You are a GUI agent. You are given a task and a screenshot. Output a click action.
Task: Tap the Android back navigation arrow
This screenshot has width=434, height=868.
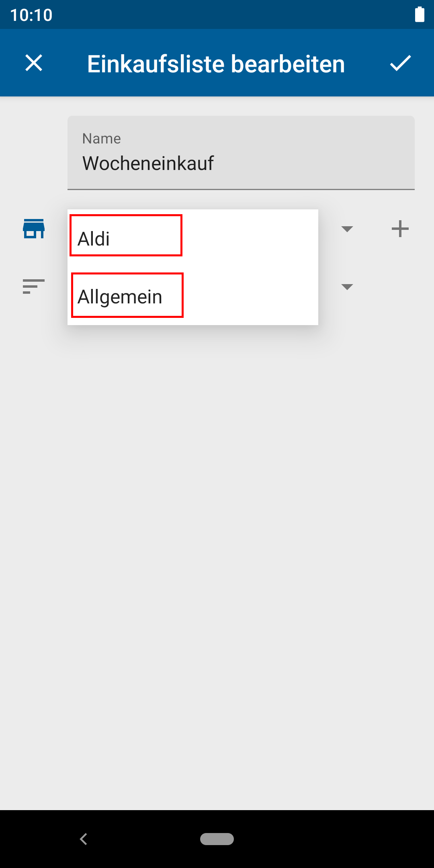pos(84,839)
